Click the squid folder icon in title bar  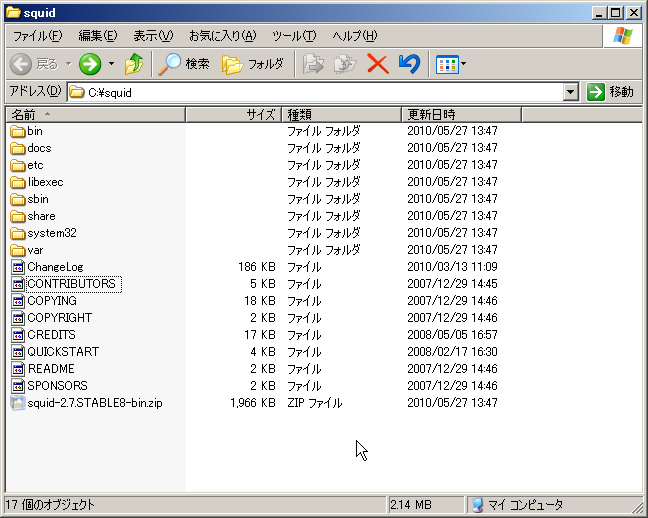[13, 13]
